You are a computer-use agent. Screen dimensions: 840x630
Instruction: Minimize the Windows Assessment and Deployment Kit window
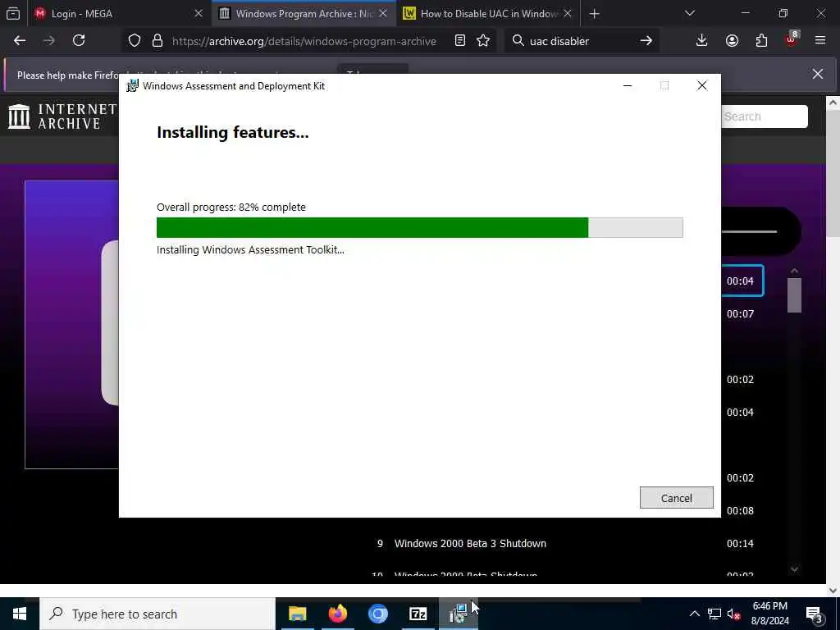point(628,85)
